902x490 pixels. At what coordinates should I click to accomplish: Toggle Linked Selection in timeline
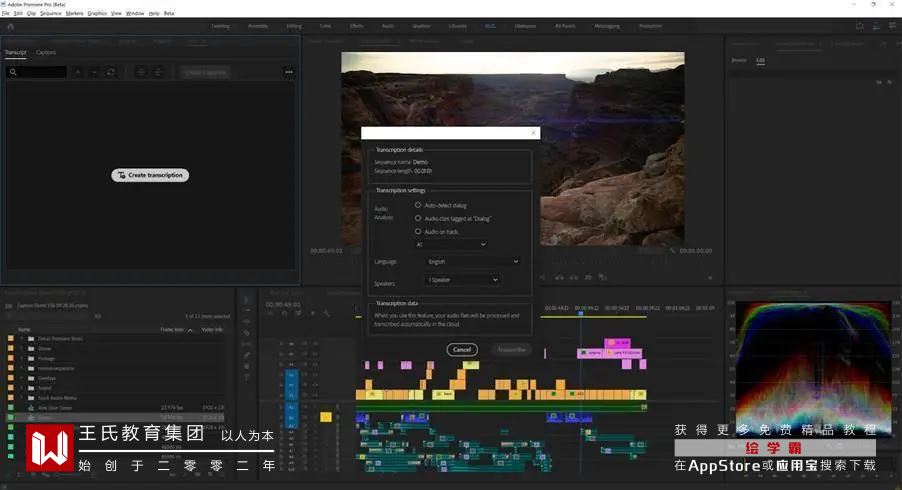tap(298, 313)
